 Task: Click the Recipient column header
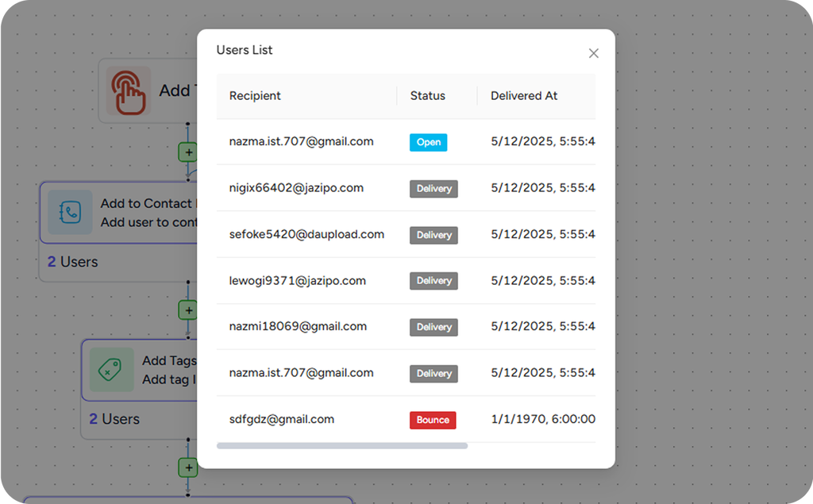255,96
